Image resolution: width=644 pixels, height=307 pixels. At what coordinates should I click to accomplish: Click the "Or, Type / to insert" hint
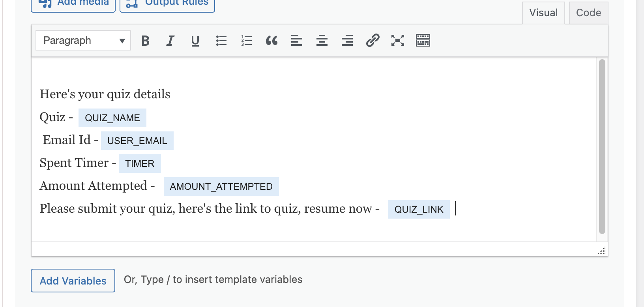point(213,280)
